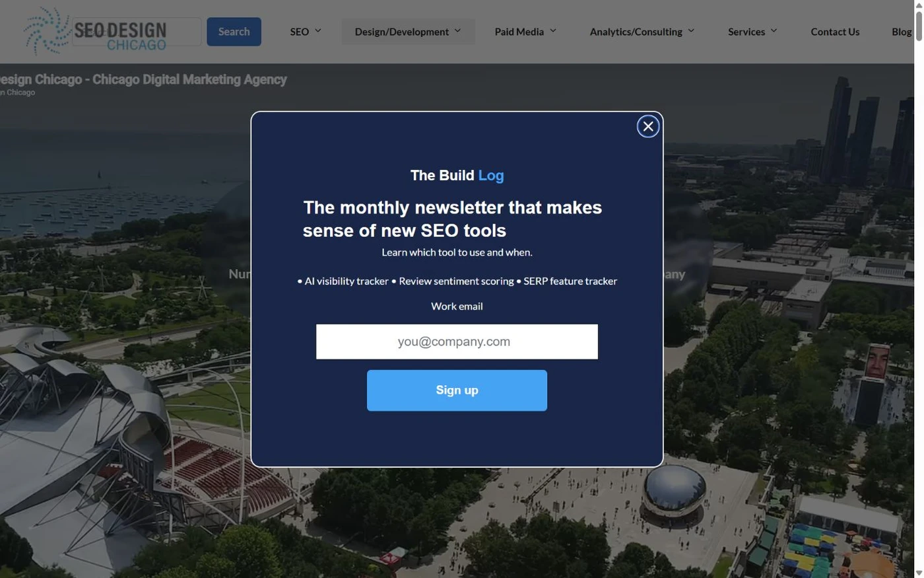The height and width of the screenshot is (578, 924).
Task: Click 'The Build Log' title text
Action: (x=457, y=176)
